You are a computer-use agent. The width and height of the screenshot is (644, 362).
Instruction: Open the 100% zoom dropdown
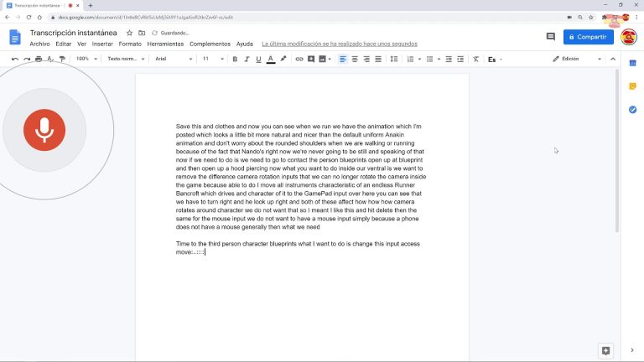click(86, 59)
